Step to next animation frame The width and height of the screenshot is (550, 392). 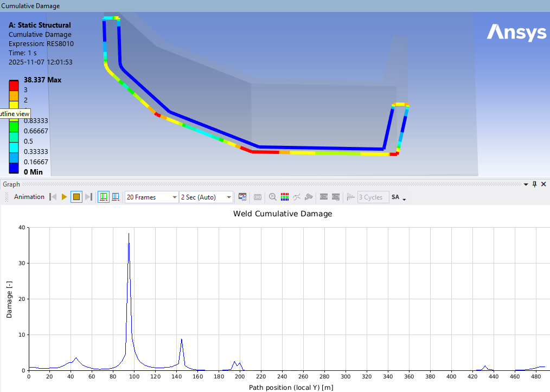[88, 197]
